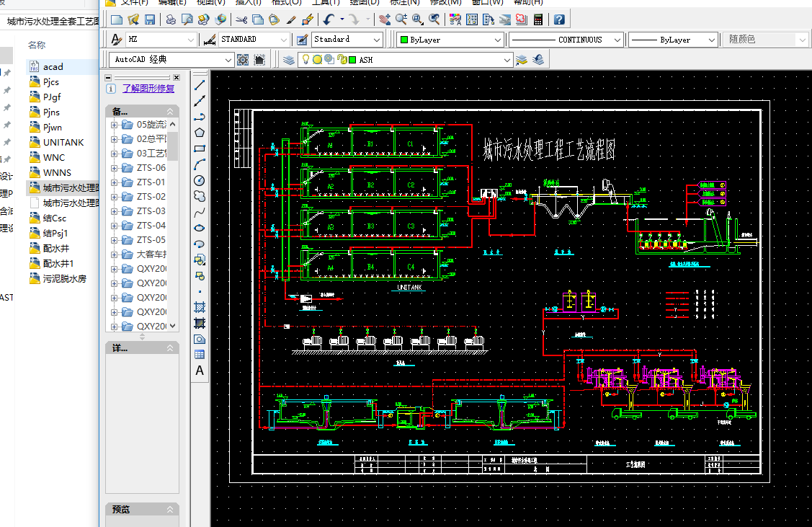Toggle layer ASH freeze sun icon

point(317,60)
